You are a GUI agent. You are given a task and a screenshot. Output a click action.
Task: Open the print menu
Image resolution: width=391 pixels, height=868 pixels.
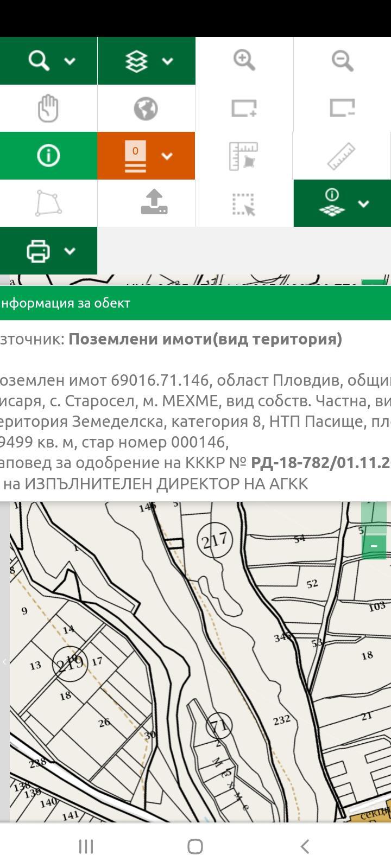click(x=48, y=251)
